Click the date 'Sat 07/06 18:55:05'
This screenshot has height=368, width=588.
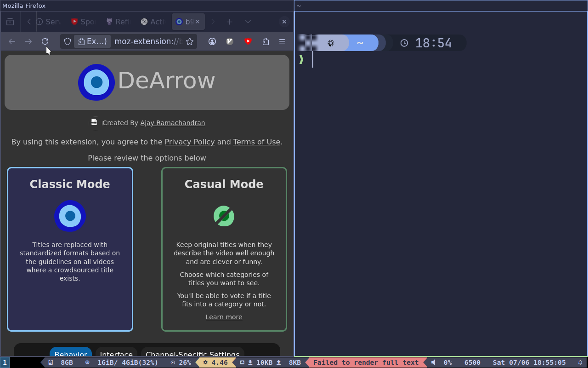click(529, 362)
